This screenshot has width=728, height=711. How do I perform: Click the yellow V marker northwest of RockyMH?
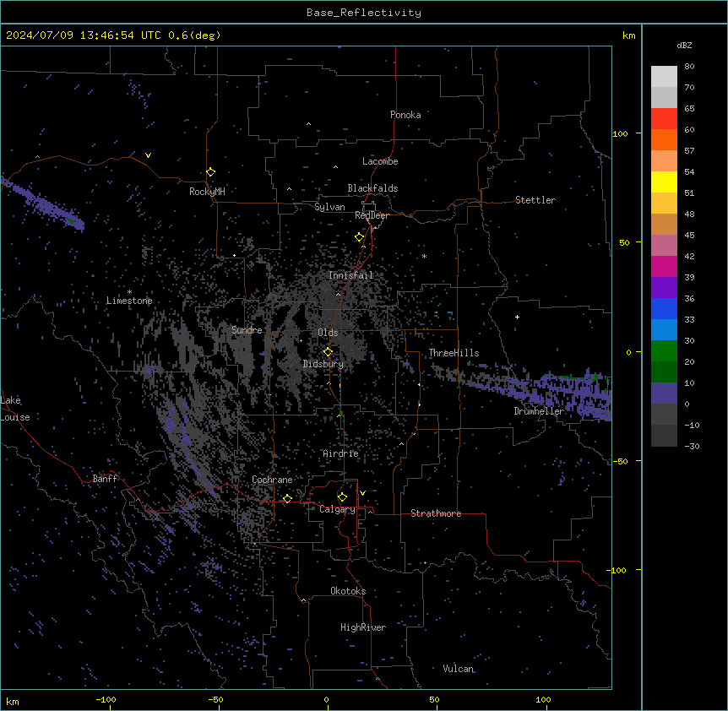click(148, 155)
